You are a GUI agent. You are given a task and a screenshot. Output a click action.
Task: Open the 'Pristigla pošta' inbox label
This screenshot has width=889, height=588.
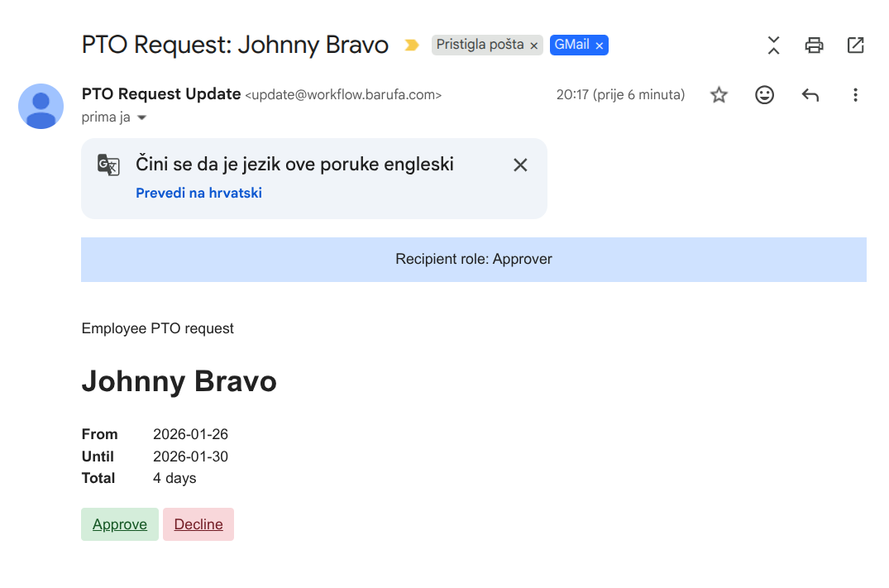pyautogui.click(x=480, y=45)
